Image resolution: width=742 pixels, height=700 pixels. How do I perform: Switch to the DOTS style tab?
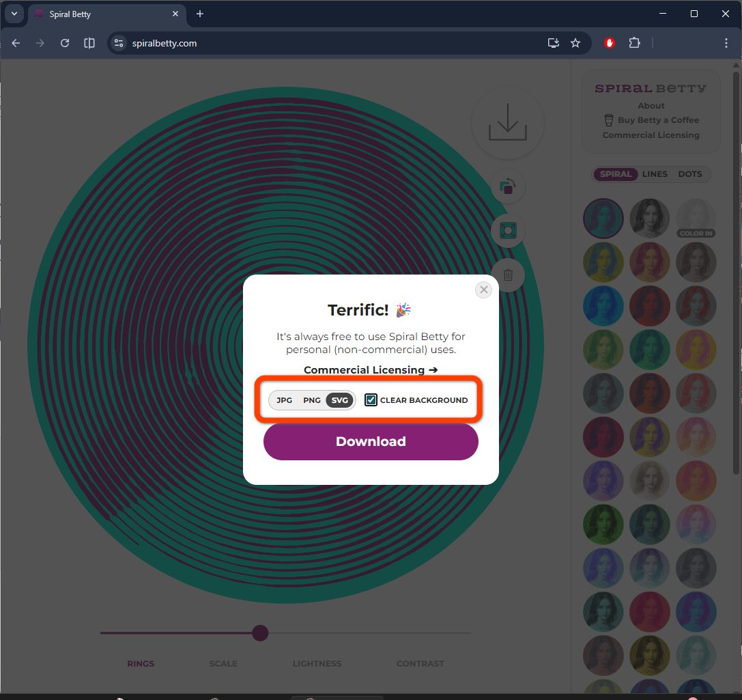690,174
